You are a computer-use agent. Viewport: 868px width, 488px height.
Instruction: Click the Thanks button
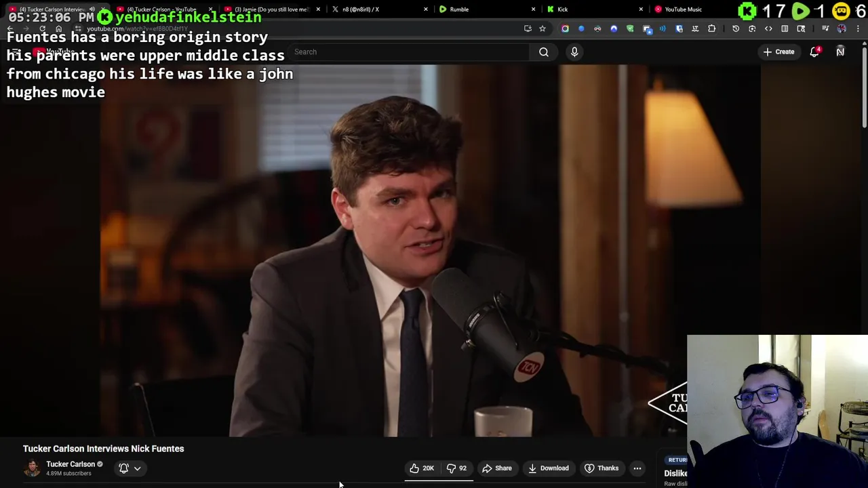601,468
